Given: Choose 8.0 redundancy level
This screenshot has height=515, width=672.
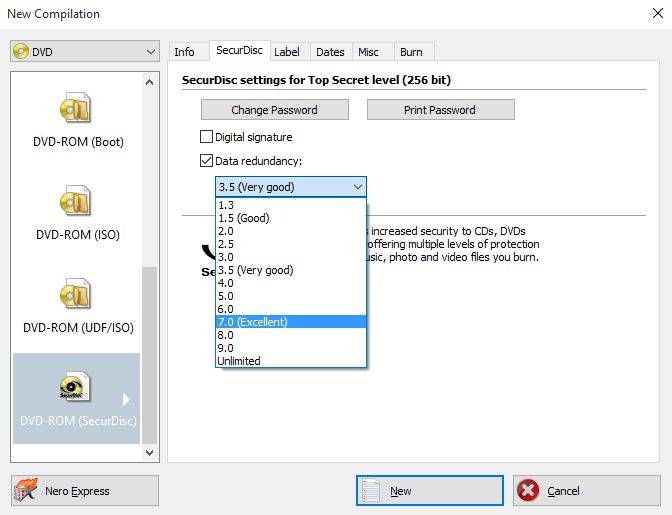Looking at the screenshot, I should (x=291, y=335).
